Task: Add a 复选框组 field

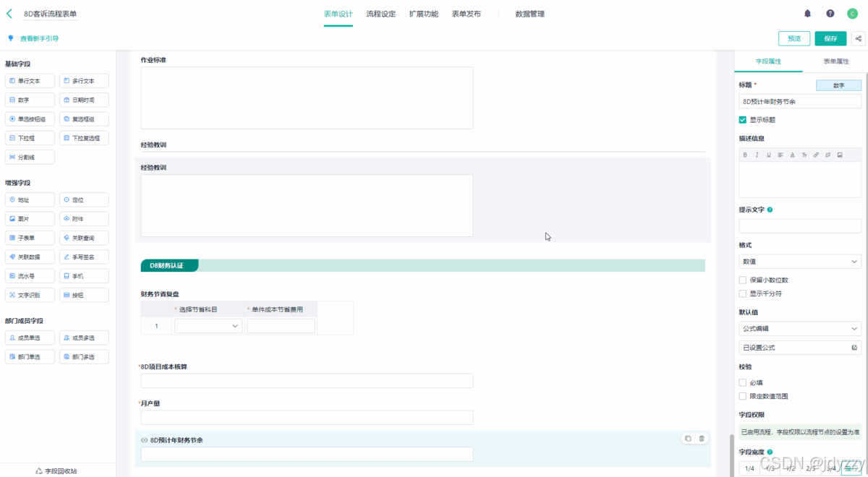Action: 84,119
